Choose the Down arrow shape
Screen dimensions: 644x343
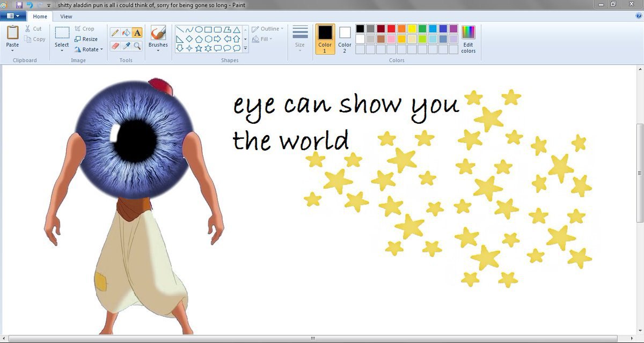tap(180, 48)
